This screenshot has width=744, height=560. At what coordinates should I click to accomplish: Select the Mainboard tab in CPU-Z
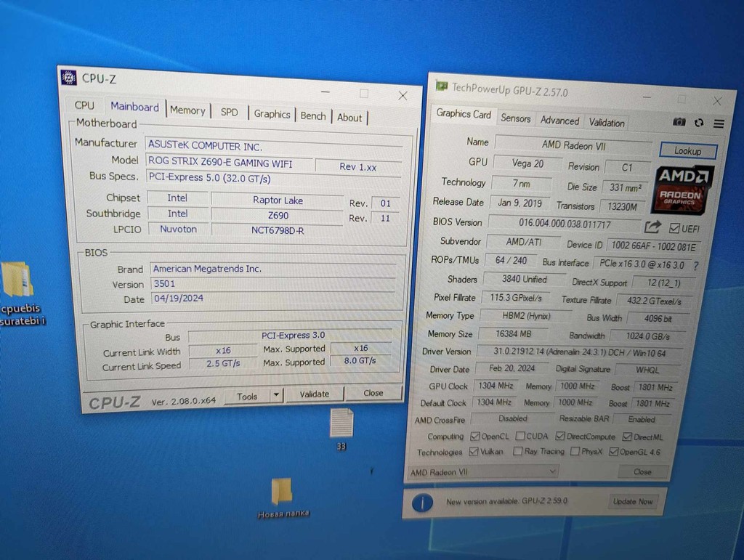point(134,107)
